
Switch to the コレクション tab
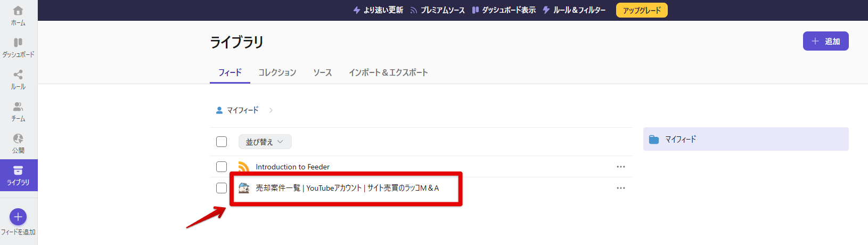pos(277,72)
